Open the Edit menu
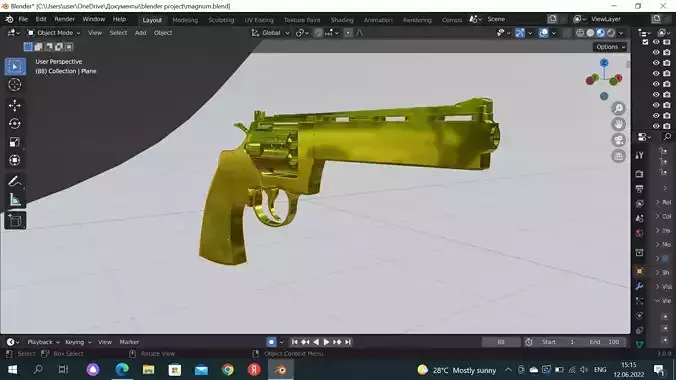This screenshot has height=380, width=676. coord(41,19)
